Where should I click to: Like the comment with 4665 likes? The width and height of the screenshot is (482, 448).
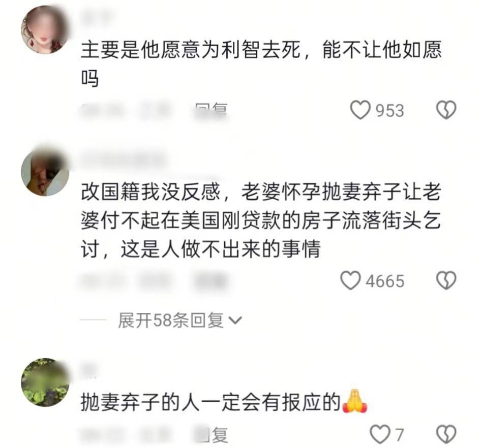[x=350, y=280]
